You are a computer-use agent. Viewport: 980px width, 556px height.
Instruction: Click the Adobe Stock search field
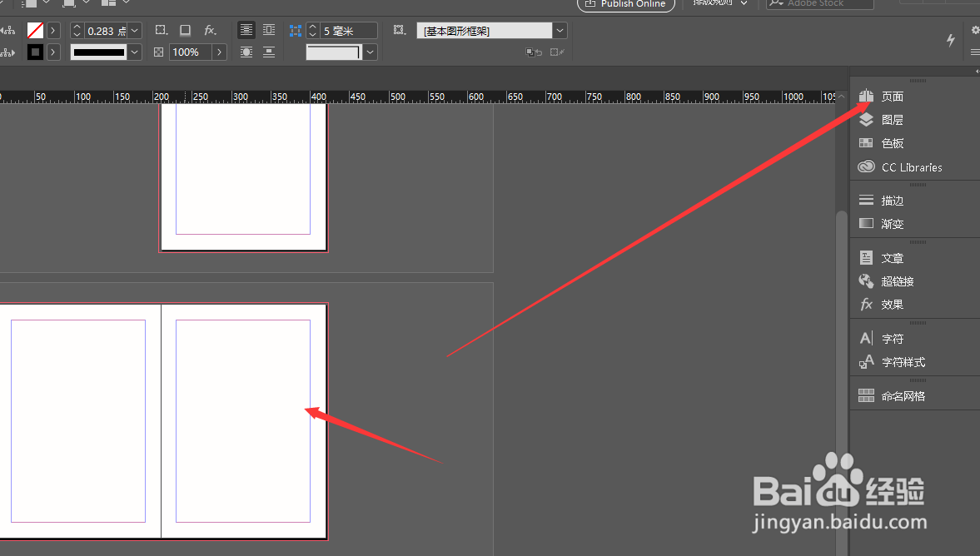[819, 4]
